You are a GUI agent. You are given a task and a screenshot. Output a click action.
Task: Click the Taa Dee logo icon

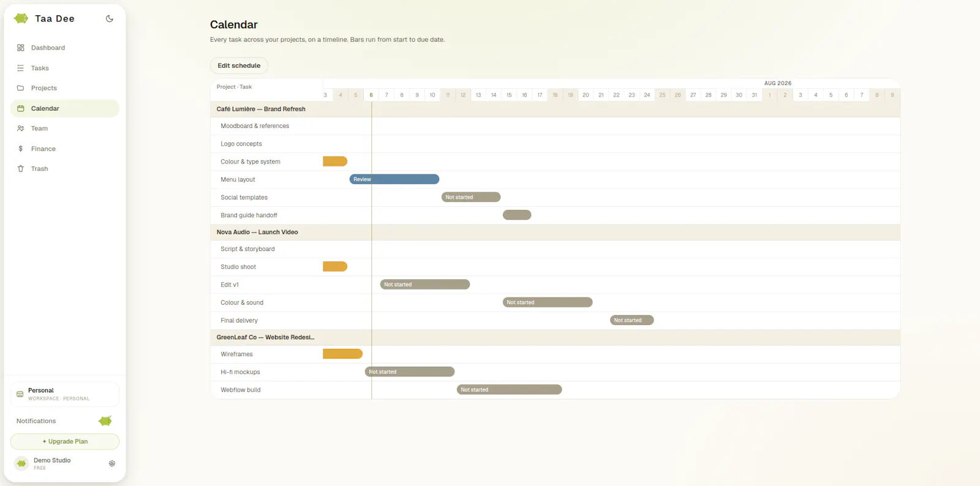click(21, 18)
